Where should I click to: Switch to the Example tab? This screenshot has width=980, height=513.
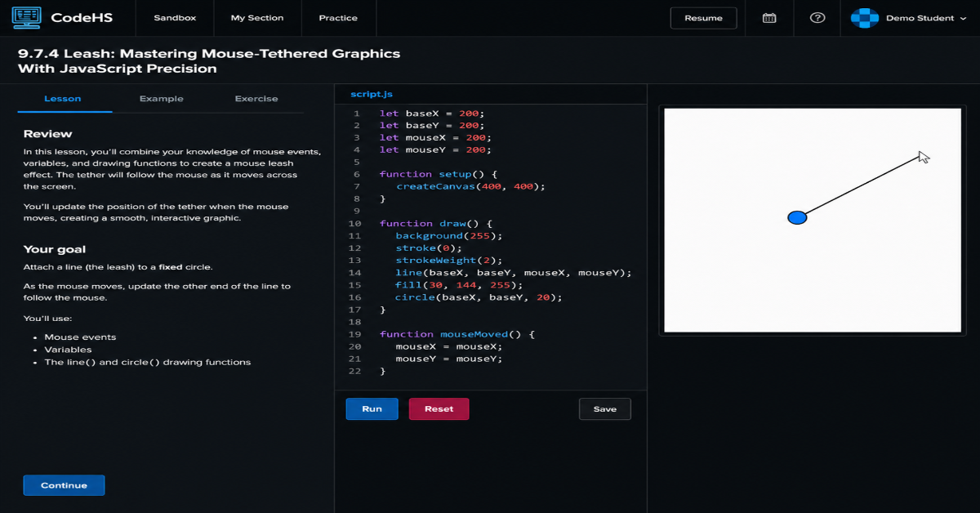click(162, 99)
